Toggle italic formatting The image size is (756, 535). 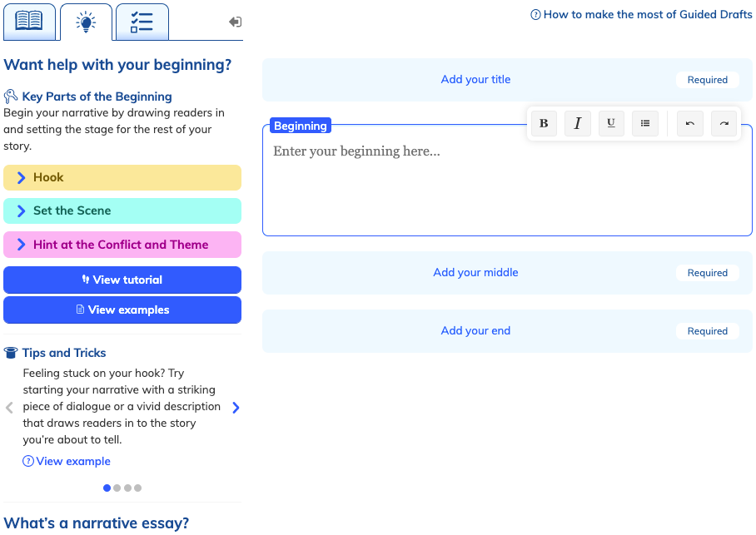578,123
